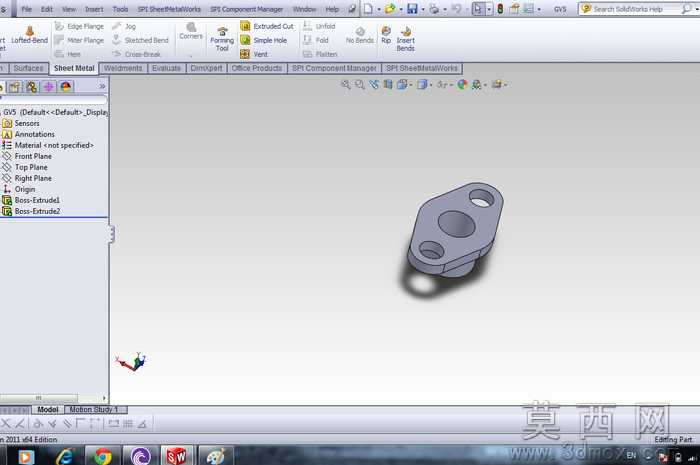Switch to Office Products tab

[257, 68]
